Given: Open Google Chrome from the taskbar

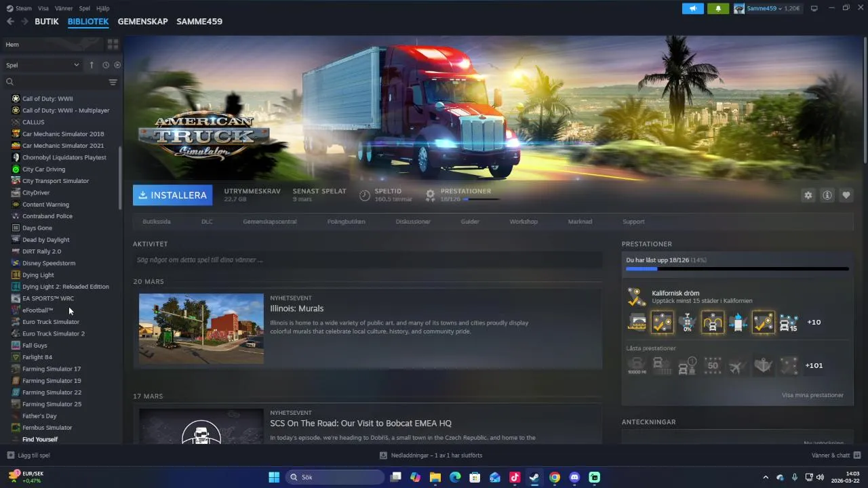Looking at the screenshot, I should [x=555, y=477].
